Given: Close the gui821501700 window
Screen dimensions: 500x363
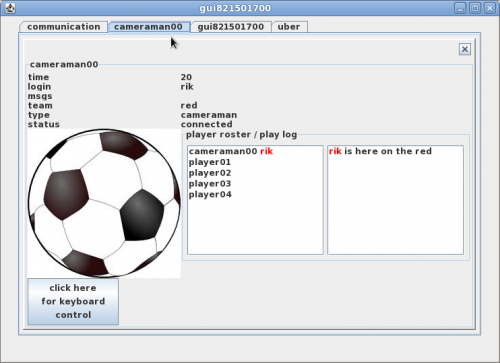Looking at the screenshot, I should click(x=489, y=8).
